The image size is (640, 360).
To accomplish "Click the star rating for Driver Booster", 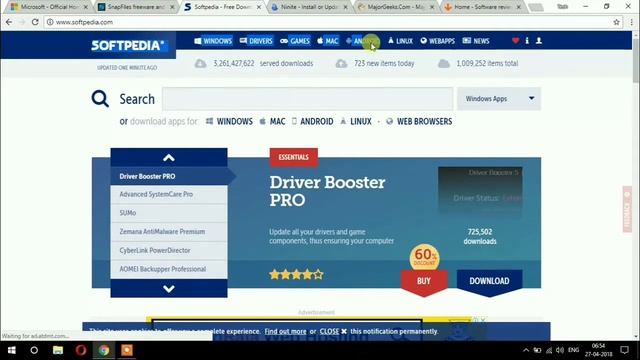I will click(x=296, y=275).
